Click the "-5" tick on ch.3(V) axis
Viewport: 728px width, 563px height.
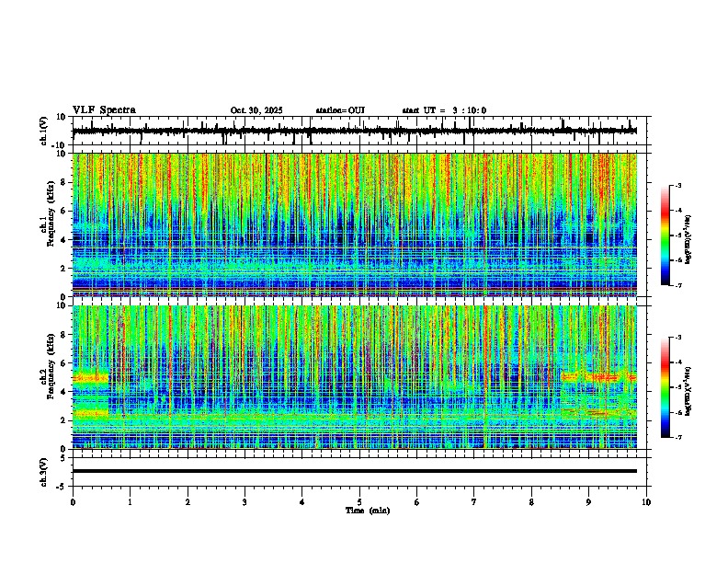pyautogui.click(x=63, y=487)
